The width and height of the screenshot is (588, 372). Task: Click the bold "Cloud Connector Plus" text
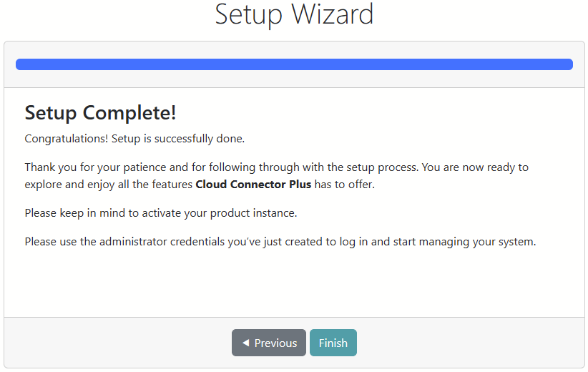[253, 185]
